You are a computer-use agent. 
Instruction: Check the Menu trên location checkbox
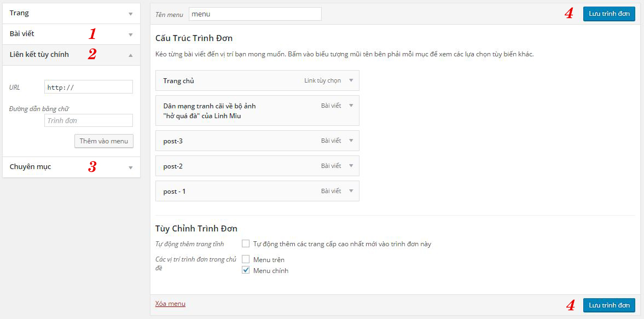[246, 259]
